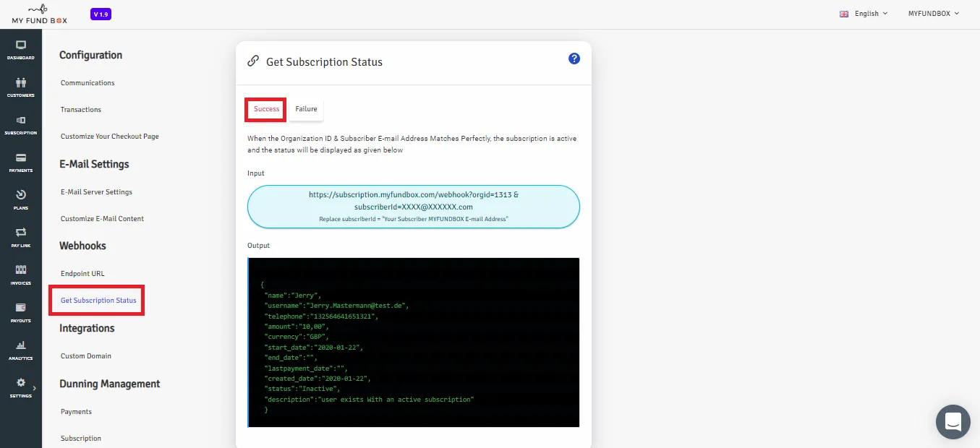Click the My Fund Box logo
Screen dimensions: 980x448
tap(39, 14)
